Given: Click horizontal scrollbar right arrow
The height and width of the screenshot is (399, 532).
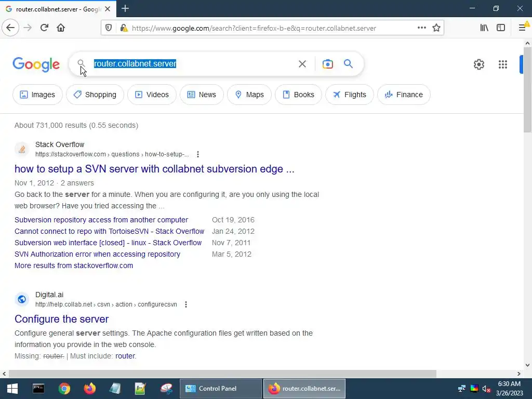Looking at the screenshot, I should click(519, 374).
